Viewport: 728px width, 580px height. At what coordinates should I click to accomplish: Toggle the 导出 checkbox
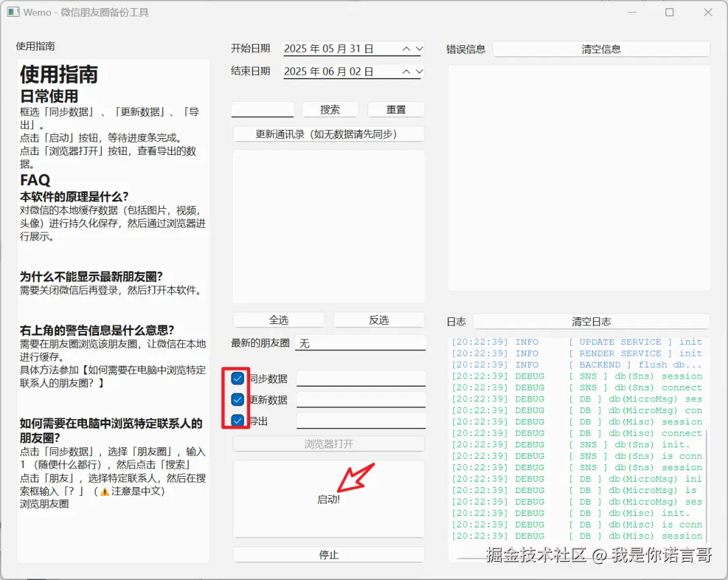tap(237, 420)
